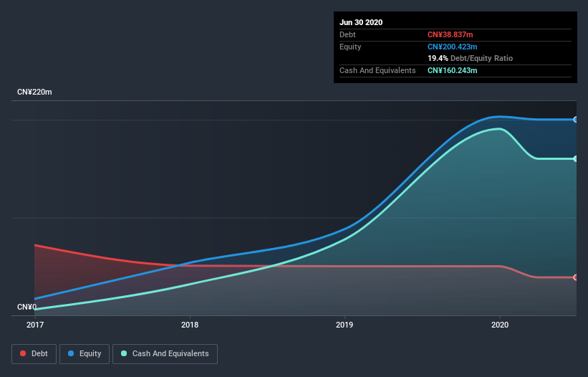
Task: Click the CN¥0 axis label
Action: click(27, 307)
